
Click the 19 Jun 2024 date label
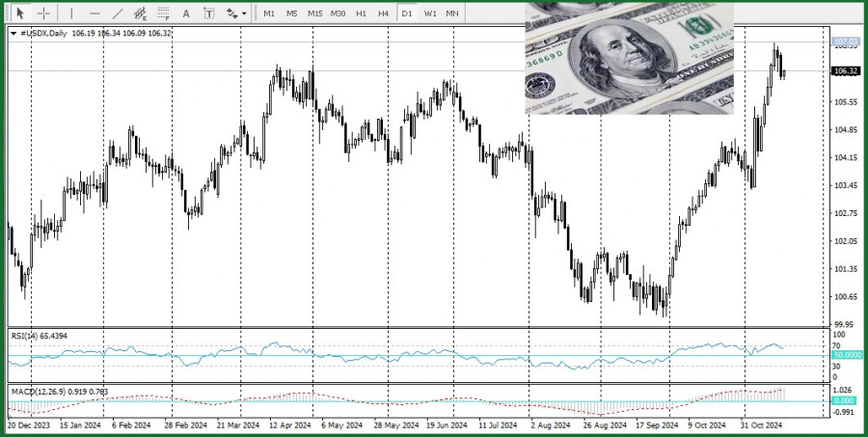pos(447,425)
